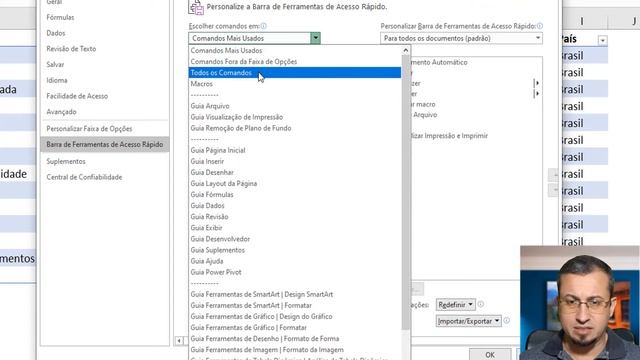Open 'Escolher comandos em' dropdown arrow
The width and height of the screenshot is (640, 360).
point(315,38)
